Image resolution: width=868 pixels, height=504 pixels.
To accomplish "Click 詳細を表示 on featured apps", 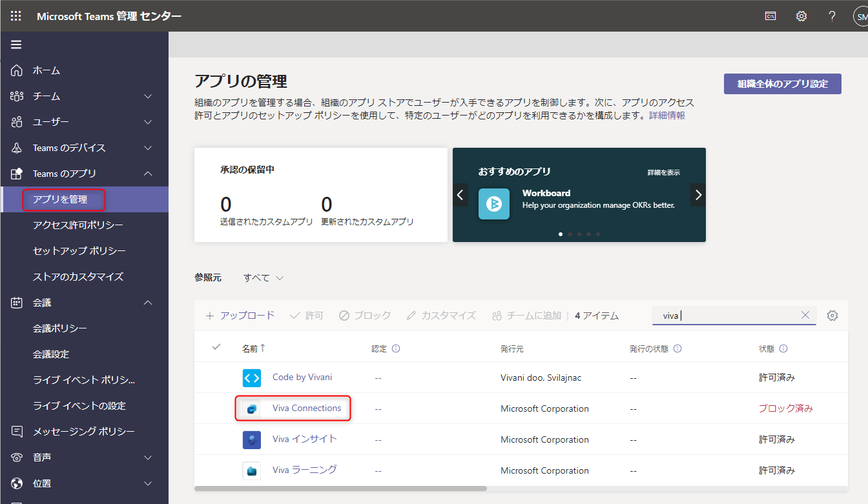I will [x=664, y=172].
